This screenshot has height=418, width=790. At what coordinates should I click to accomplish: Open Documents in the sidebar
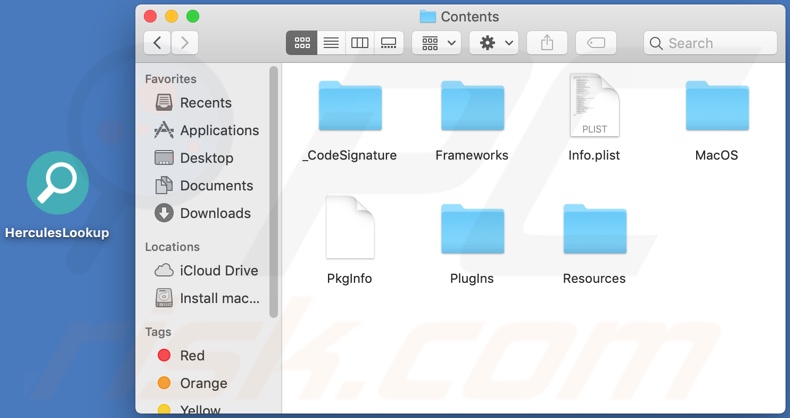[x=204, y=185]
